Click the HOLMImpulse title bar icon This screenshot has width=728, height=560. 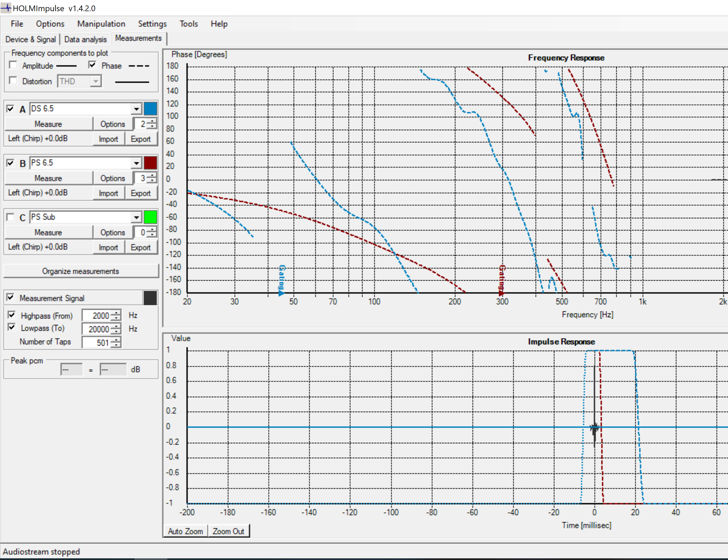(6, 8)
